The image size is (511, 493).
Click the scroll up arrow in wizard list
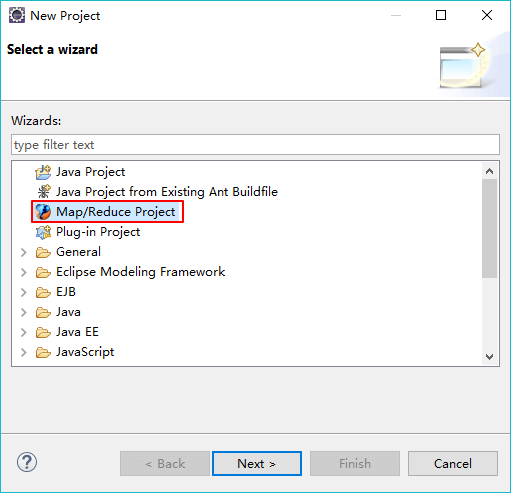489,171
